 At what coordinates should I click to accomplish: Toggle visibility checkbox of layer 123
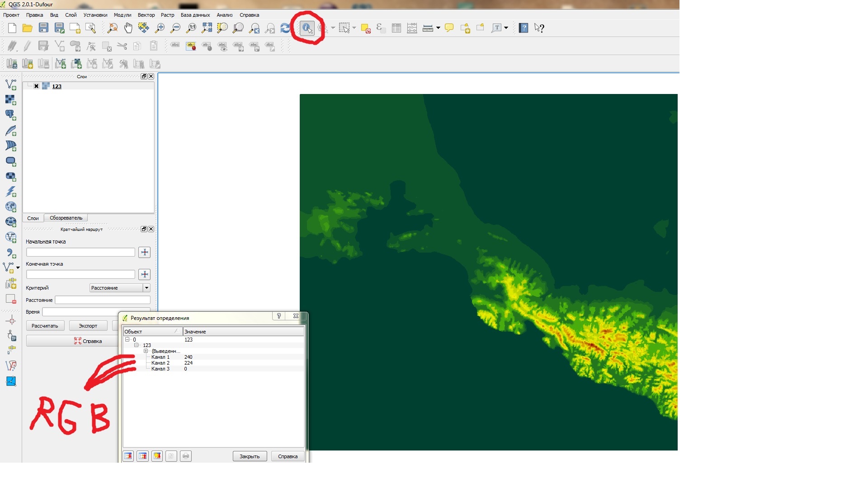coord(37,86)
